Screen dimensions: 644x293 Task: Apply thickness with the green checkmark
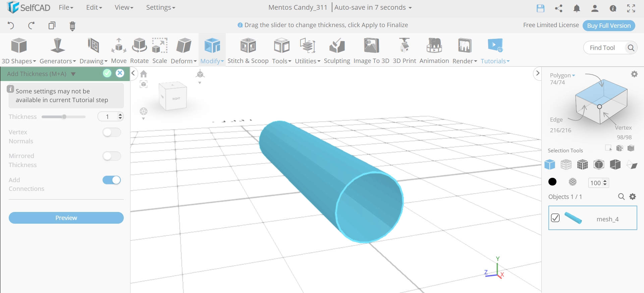tap(107, 73)
